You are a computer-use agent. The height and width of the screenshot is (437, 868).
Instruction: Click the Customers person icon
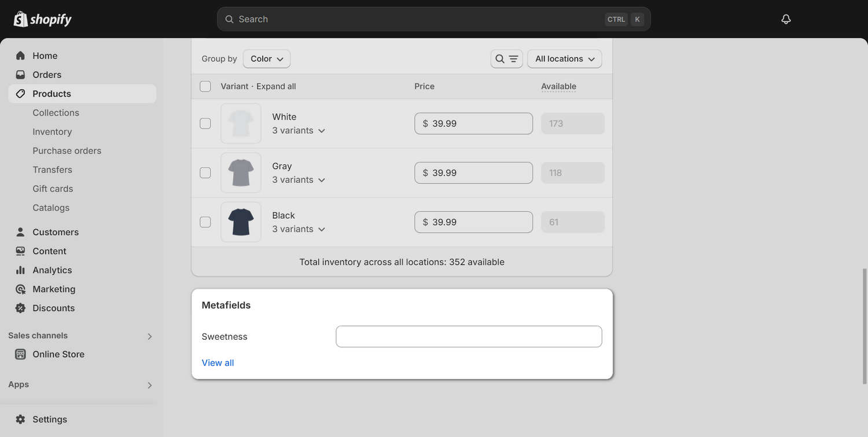tap(20, 232)
